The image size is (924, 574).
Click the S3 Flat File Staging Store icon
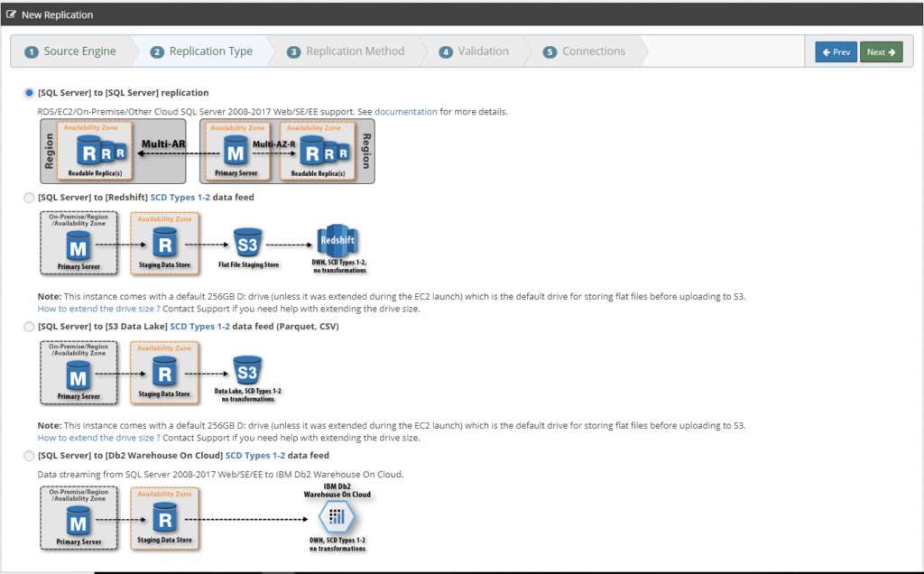247,243
